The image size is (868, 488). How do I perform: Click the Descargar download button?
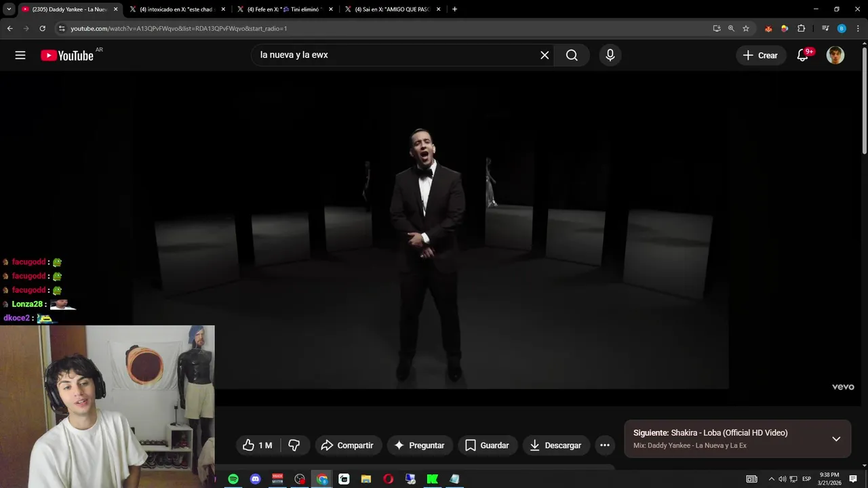point(555,445)
